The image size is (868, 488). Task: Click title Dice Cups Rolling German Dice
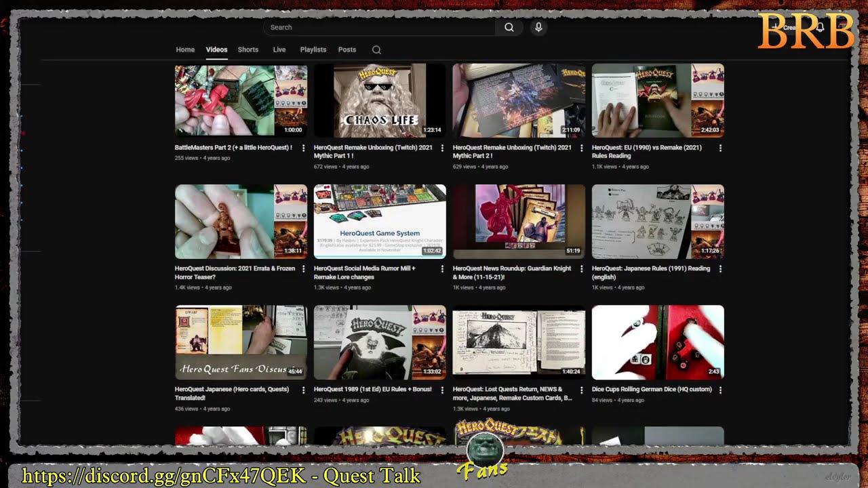(652, 390)
